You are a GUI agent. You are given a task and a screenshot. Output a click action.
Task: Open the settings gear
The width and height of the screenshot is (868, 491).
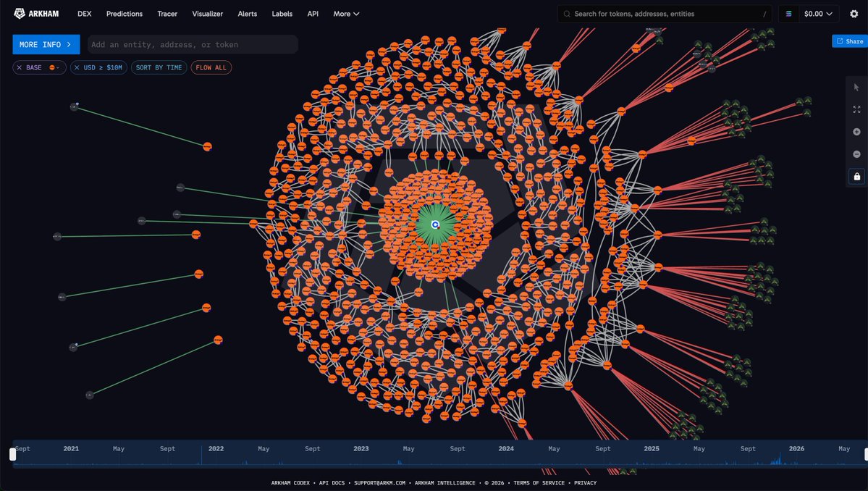[x=854, y=14]
